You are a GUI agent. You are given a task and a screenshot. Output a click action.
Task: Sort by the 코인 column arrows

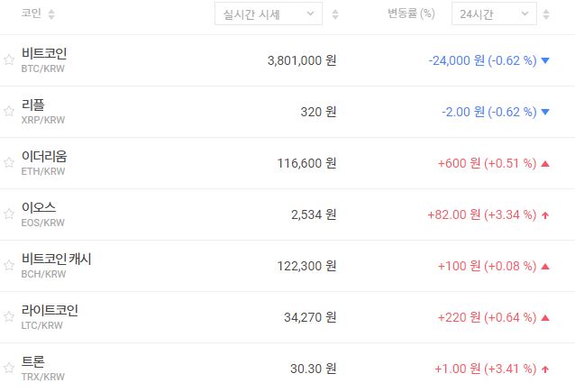[x=50, y=14]
